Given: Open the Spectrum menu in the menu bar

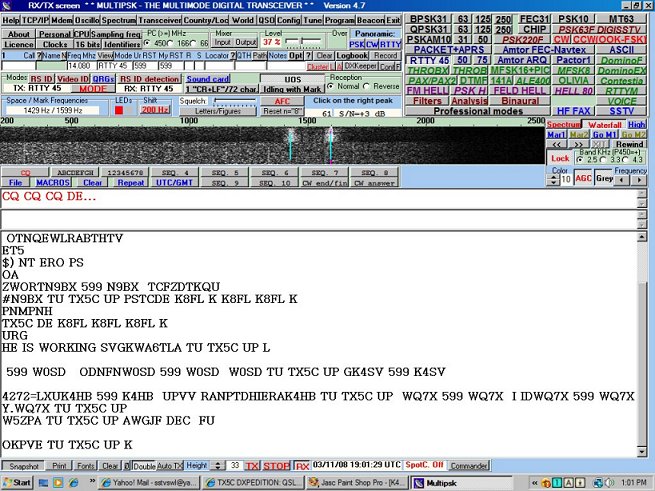Looking at the screenshot, I should click(x=119, y=20).
